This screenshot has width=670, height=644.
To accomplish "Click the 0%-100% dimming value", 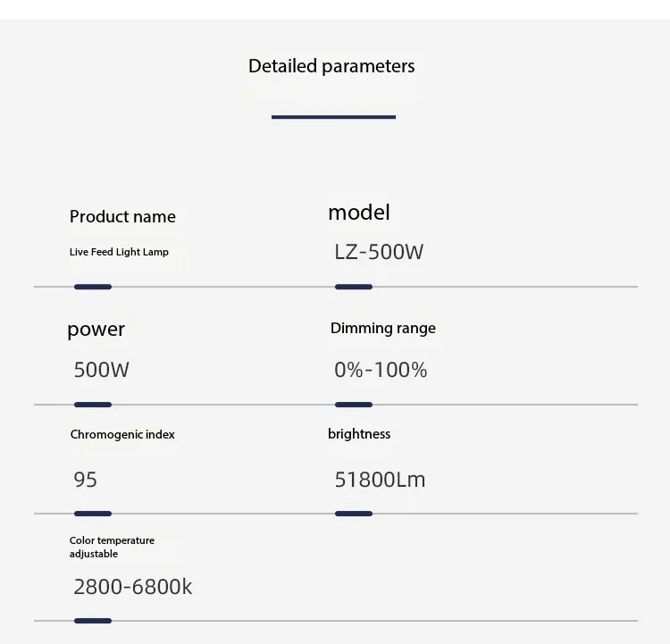I will 381,369.
